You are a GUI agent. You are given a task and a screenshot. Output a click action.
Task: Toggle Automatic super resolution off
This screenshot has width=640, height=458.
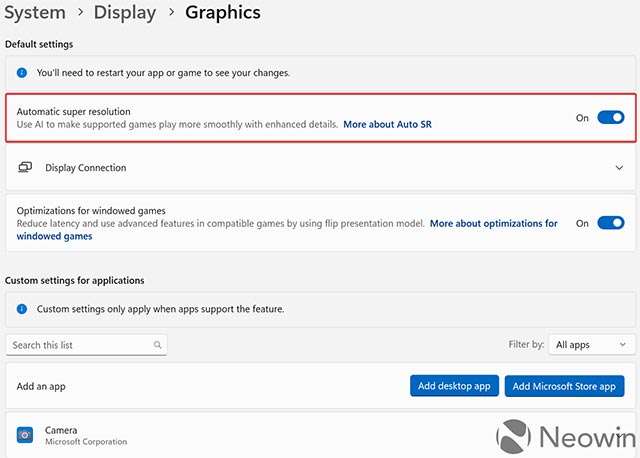click(610, 118)
